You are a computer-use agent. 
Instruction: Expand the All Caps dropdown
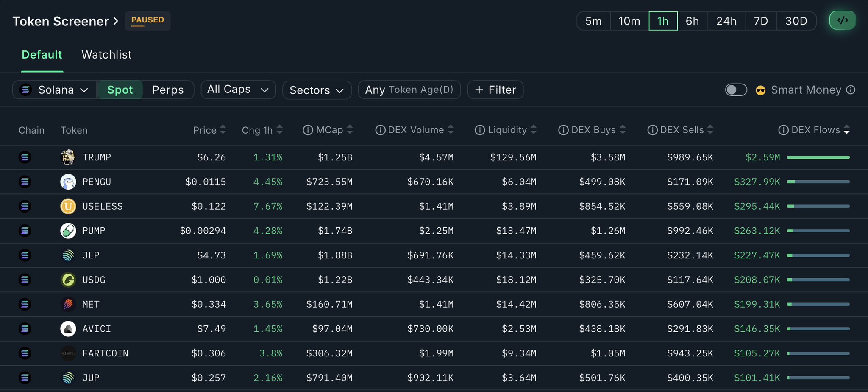pyautogui.click(x=238, y=90)
